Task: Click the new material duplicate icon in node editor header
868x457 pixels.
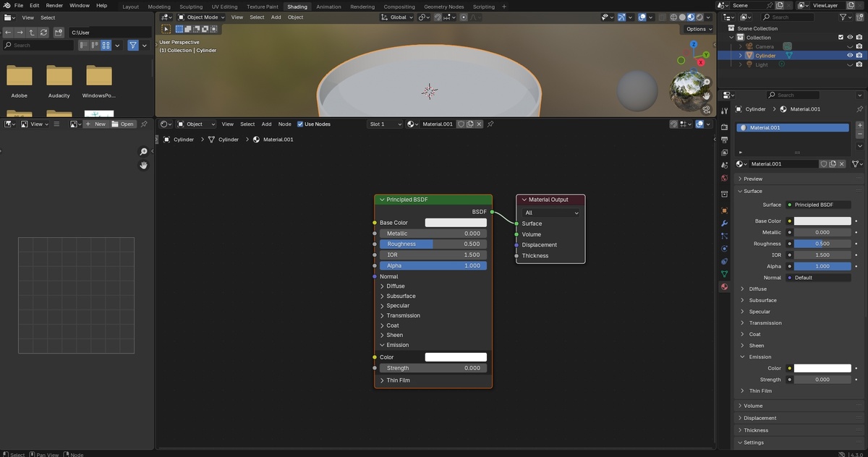Action: click(470, 124)
